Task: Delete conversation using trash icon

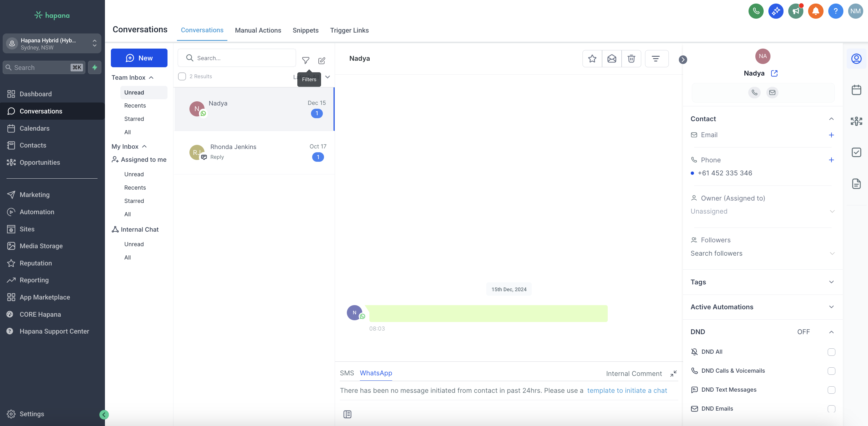Action: [631, 59]
